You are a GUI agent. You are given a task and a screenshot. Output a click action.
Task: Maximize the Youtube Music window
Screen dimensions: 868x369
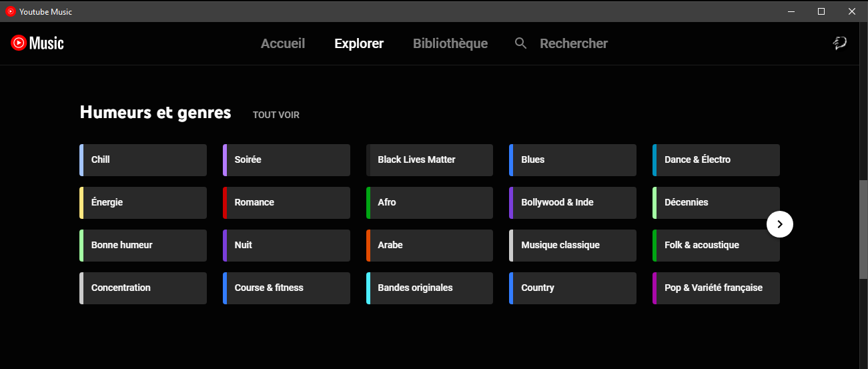pyautogui.click(x=821, y=11)
